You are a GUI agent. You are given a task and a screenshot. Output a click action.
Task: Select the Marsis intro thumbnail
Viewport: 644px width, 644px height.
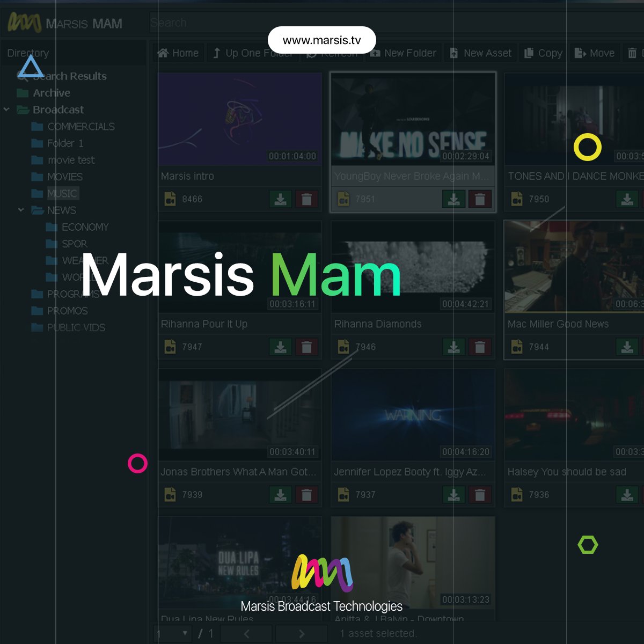click(239, 119)
